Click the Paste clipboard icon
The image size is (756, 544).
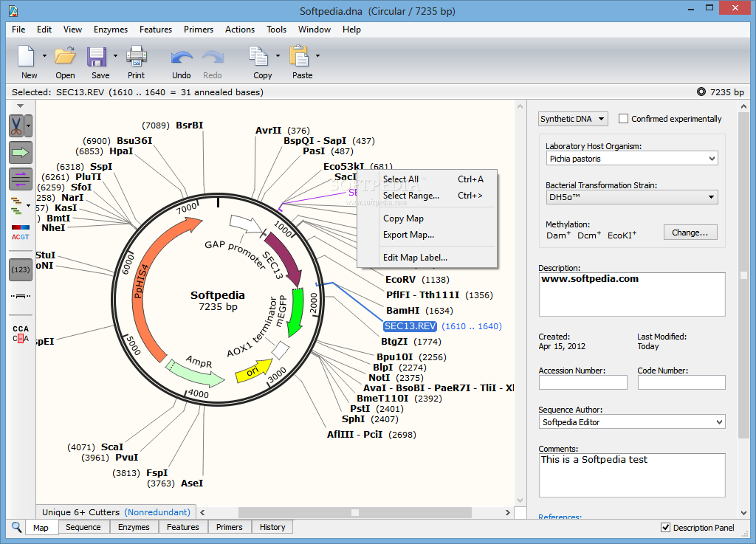[x=299, y=56]
